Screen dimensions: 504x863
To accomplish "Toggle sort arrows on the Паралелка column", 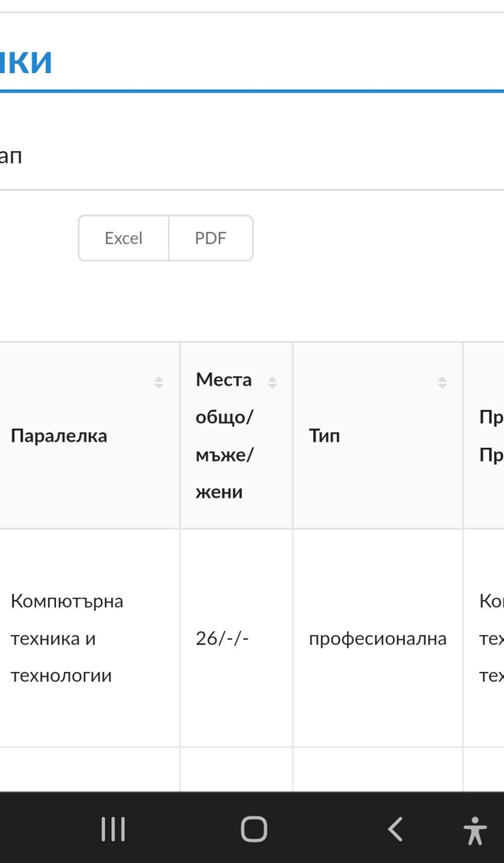I will [159, 382].
